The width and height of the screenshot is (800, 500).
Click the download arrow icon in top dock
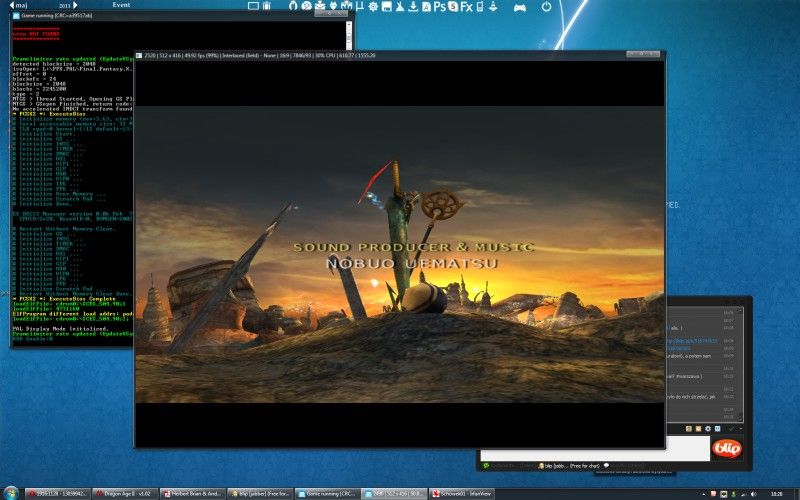(413, 7)
